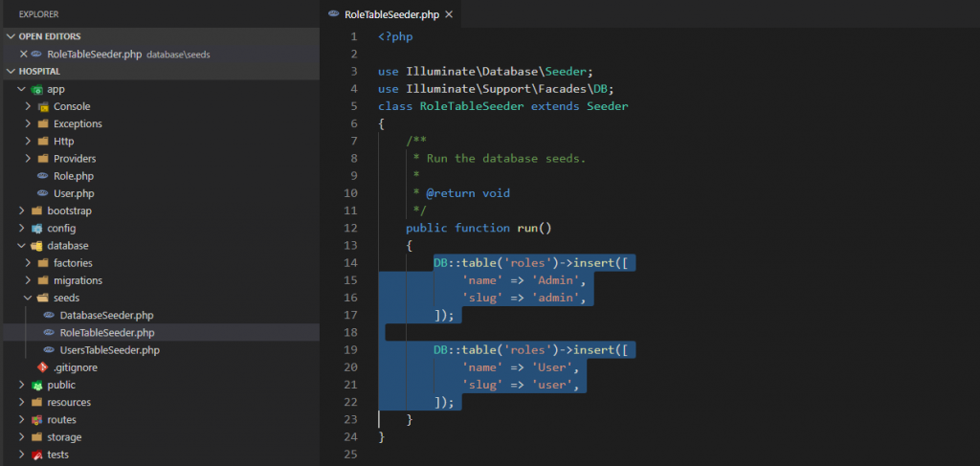
Task: Open the Role.php file
Action: [x=73, y=176]
